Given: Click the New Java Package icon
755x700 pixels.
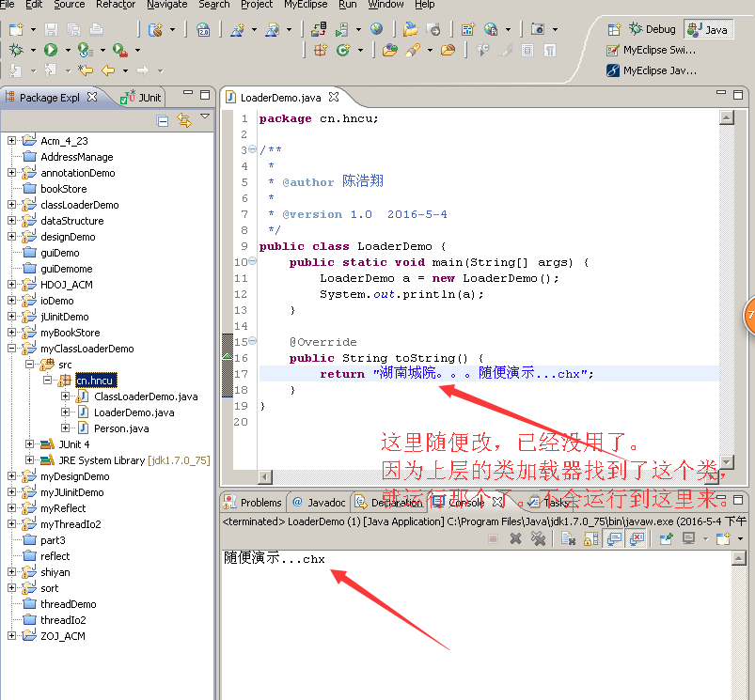Looking at the screenshot, I should click(321, 50).
